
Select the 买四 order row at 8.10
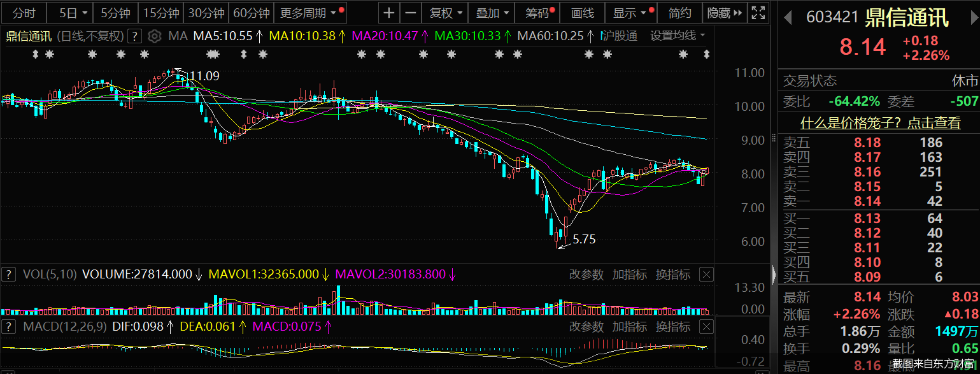click(x=879, y=263)
